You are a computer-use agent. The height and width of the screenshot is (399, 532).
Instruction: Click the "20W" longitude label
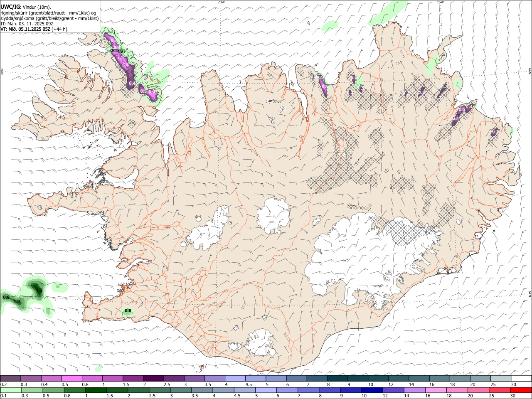click(221, 2)
